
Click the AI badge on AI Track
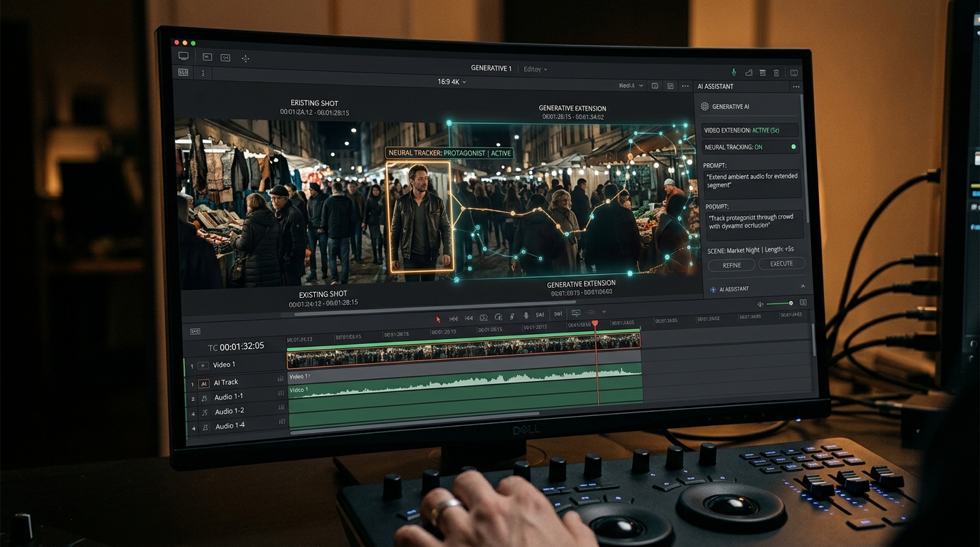click(x=204, y=383)
